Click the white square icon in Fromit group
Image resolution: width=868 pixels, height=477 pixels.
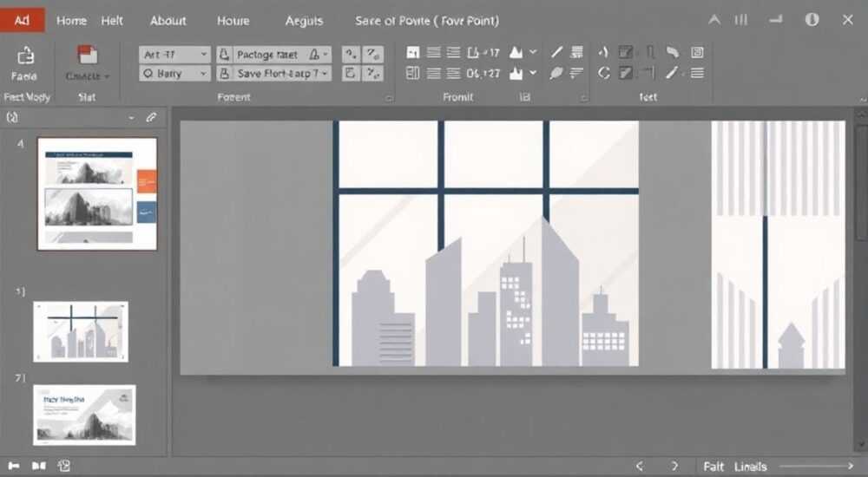click(413, 53)
